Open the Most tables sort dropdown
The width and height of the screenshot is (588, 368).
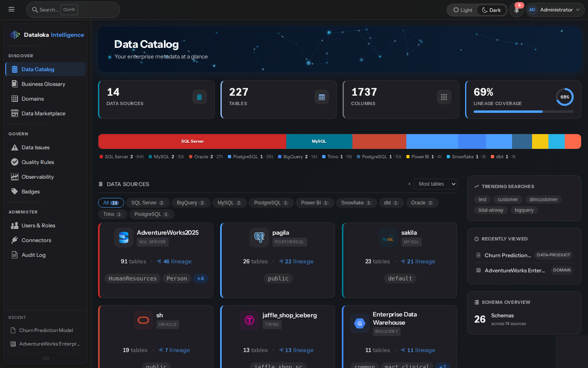tap(435, 184)
